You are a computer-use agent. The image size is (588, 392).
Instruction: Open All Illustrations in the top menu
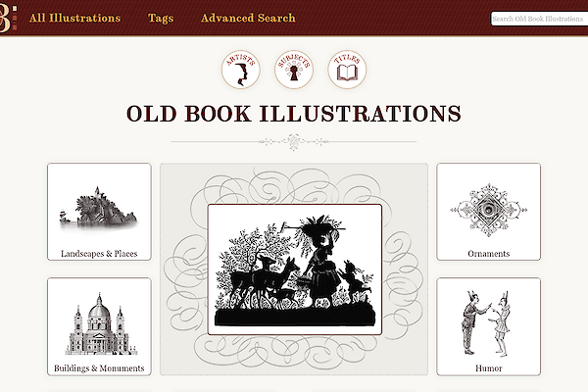75,18
